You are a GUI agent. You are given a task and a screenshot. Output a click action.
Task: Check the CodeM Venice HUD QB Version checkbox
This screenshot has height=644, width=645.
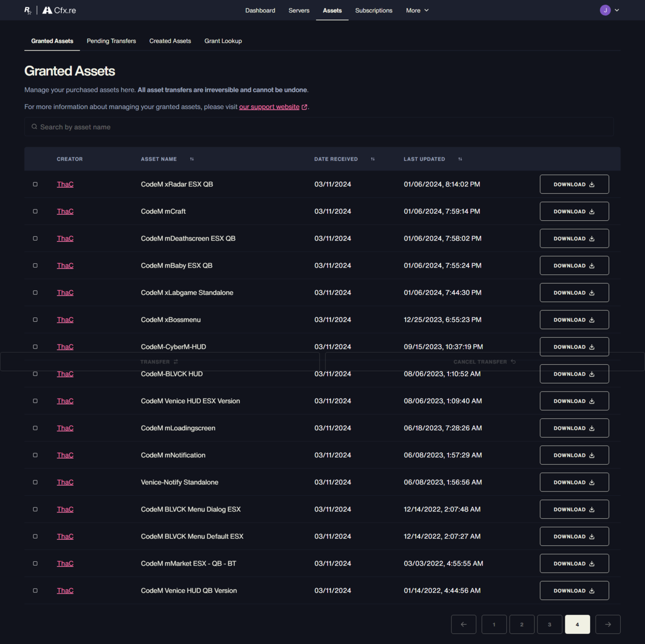pos(35,590)
